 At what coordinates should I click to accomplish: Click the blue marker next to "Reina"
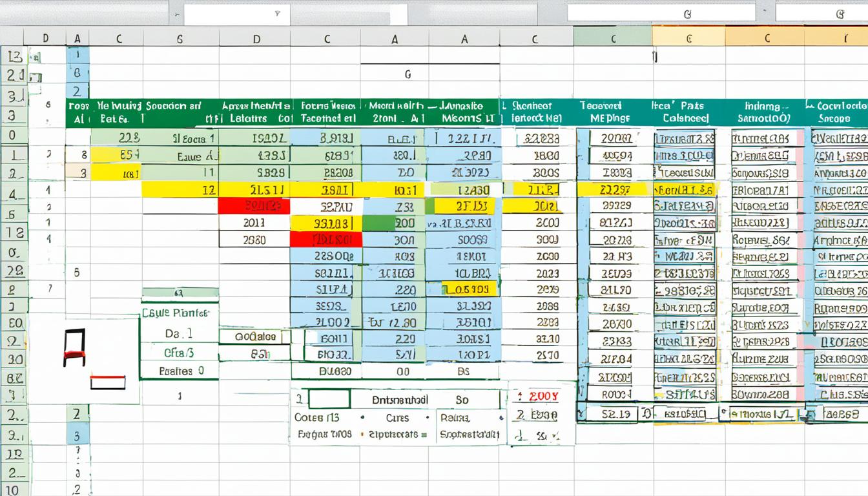pyautogui.click(x=502, y=417)
